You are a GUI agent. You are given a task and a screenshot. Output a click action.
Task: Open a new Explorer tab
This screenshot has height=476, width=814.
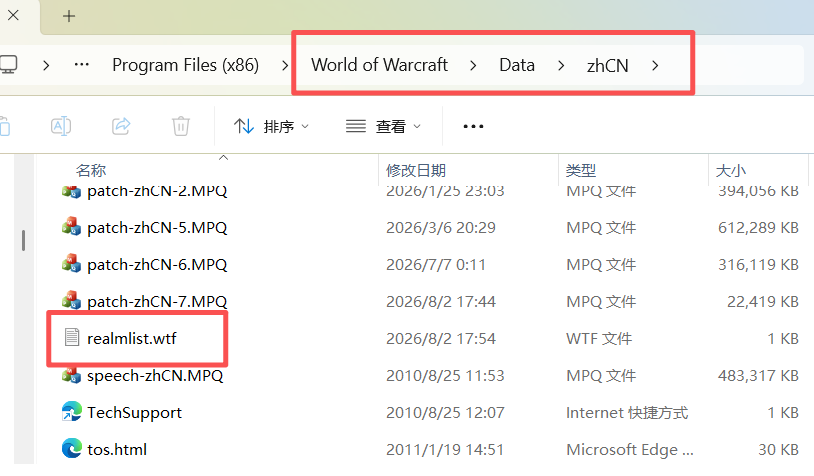69,16
